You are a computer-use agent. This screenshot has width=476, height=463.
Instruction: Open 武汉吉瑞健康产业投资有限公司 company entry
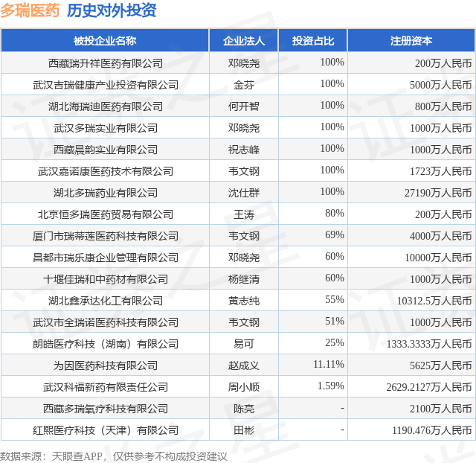point(106,85)
